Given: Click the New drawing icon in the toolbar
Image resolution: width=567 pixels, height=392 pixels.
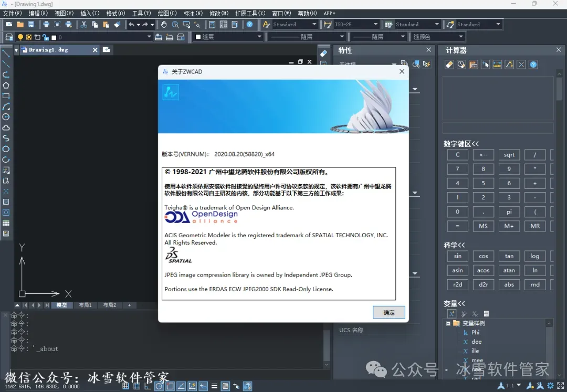Looking at the screenshot, I should 9,24.
